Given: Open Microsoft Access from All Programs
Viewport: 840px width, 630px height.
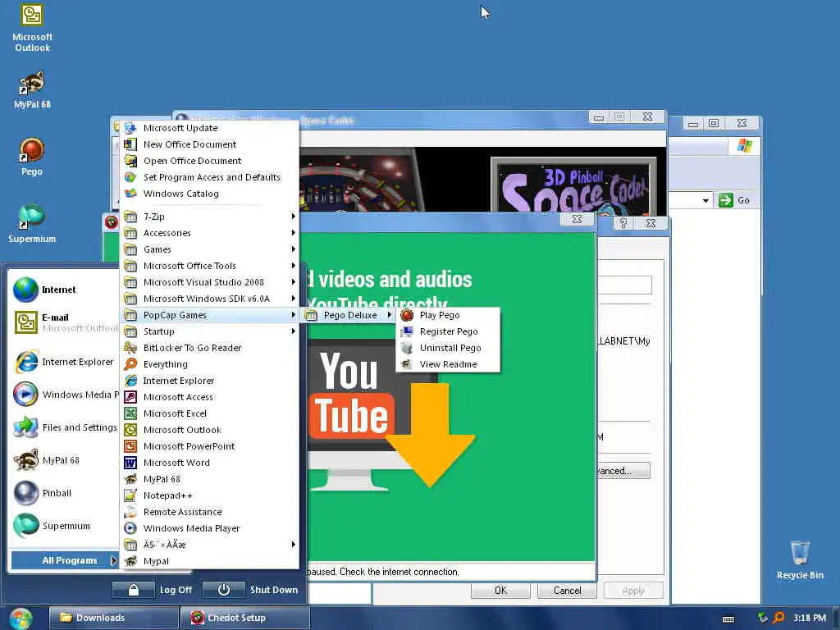Looking at the screenshot, I should click(x=209, y=397).
